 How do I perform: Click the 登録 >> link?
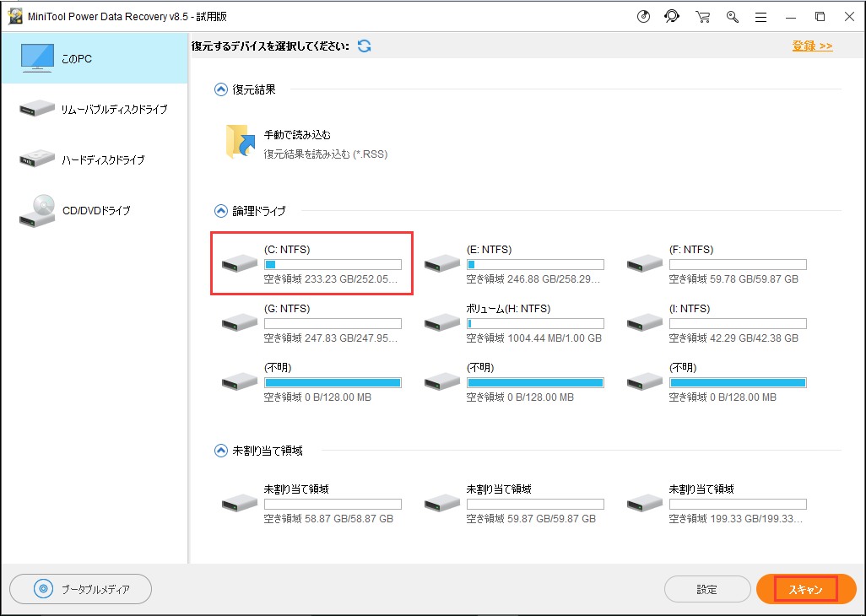(x=812, y=46)
